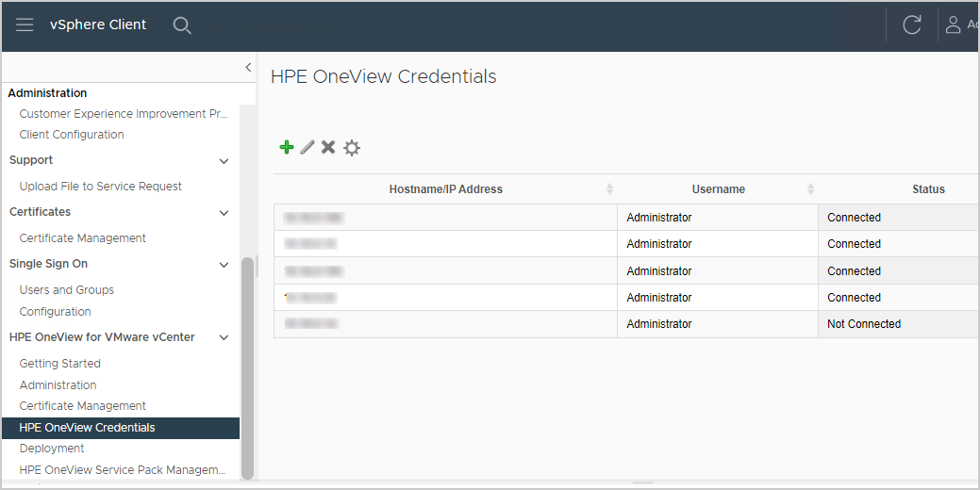Select HPE OneView Credentials item

[121, 428]
